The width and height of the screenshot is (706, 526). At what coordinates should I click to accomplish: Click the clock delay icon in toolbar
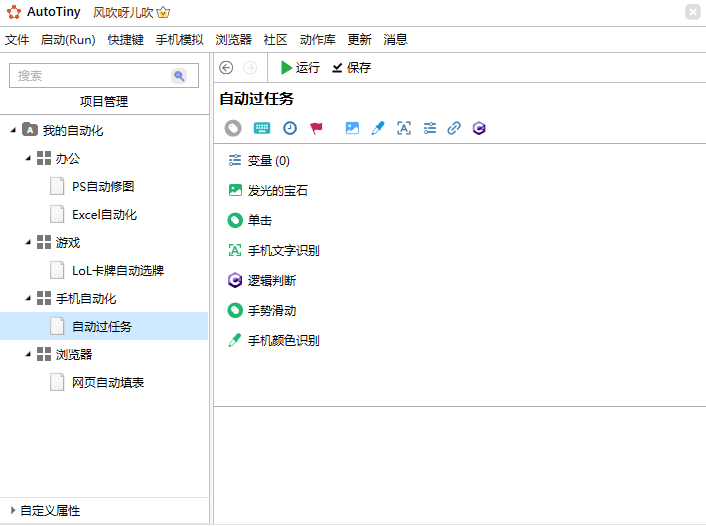tap(289, 128)
